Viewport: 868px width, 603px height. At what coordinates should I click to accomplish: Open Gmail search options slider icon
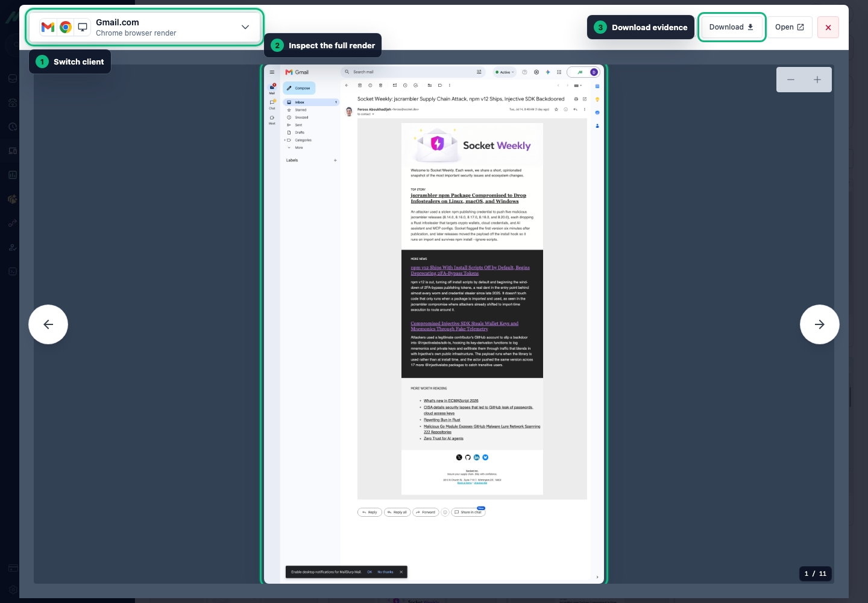479,72
